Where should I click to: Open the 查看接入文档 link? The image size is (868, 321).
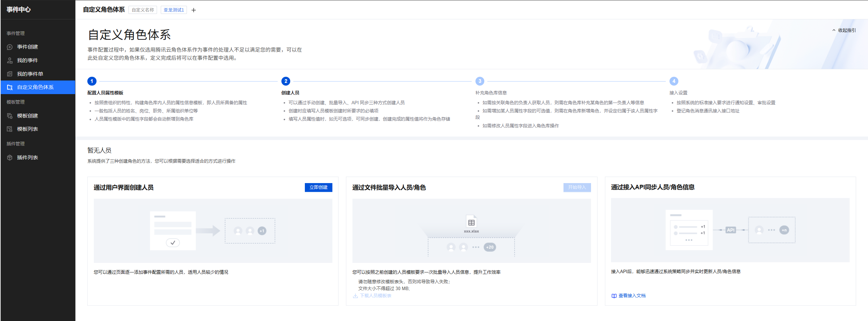[632, 296]
